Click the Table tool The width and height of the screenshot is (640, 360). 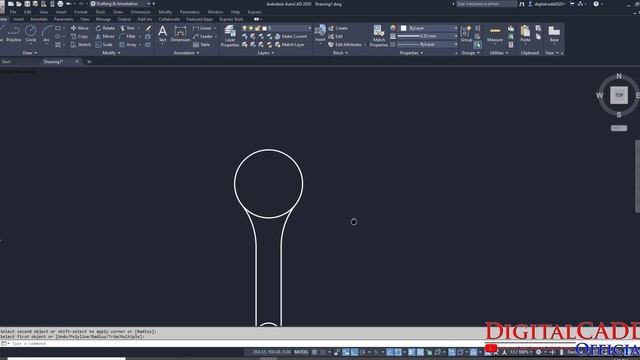click(201, 44)
